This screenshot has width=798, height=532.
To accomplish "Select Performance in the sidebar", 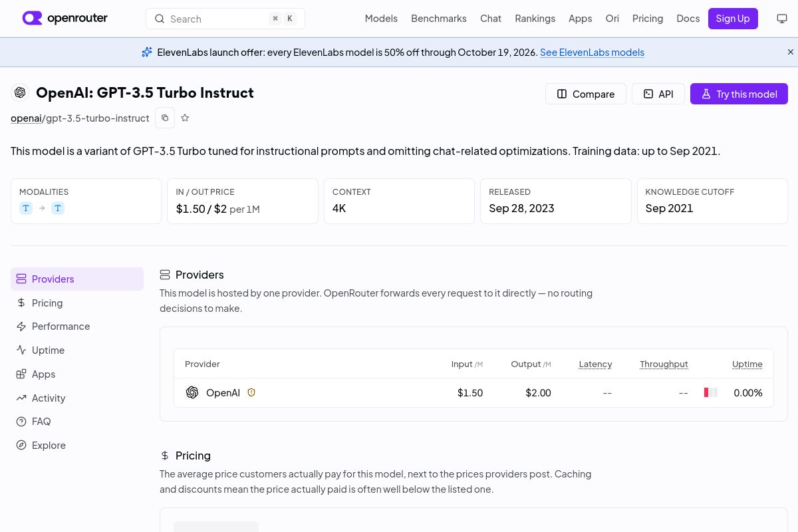I will coord(77,327).
